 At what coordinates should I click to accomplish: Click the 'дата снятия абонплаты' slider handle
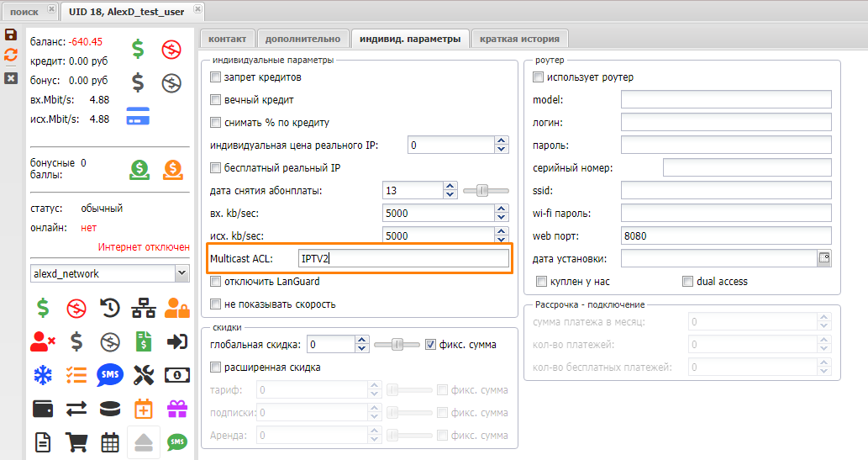click(482, 191)
